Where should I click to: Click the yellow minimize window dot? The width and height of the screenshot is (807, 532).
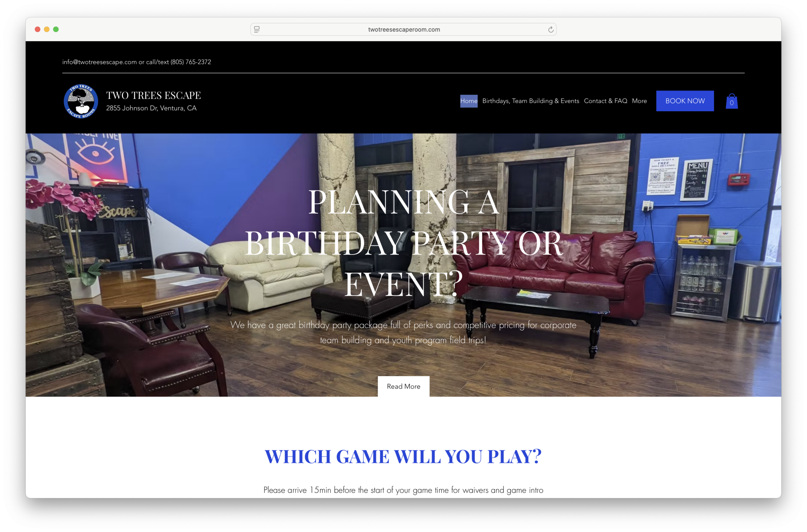point(47,30)
